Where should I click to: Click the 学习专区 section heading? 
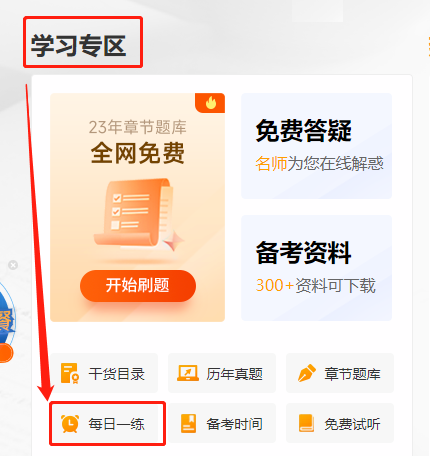78,45
